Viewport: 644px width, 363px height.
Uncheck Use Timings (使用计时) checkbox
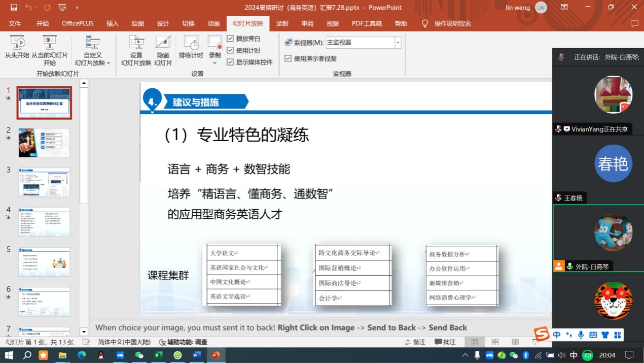[230, 50]
